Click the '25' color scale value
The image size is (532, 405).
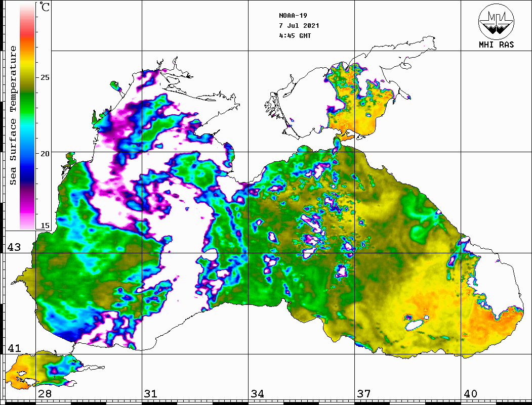point(45,77)
